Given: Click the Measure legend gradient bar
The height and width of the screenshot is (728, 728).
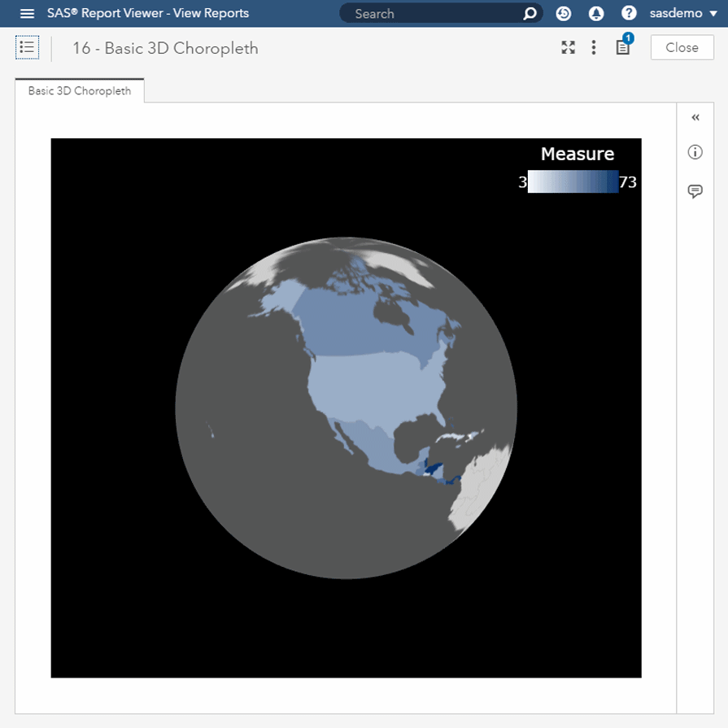Looking at the screenshot, I should [574, 182].
